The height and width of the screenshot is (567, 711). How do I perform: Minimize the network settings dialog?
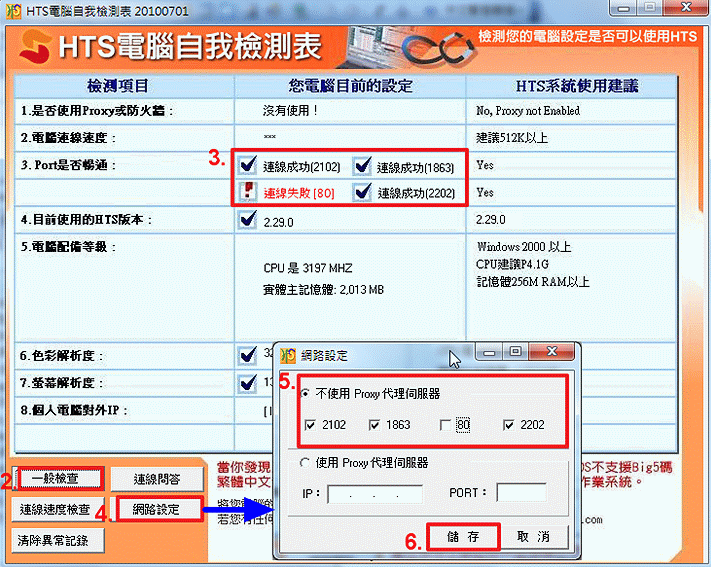488,352
